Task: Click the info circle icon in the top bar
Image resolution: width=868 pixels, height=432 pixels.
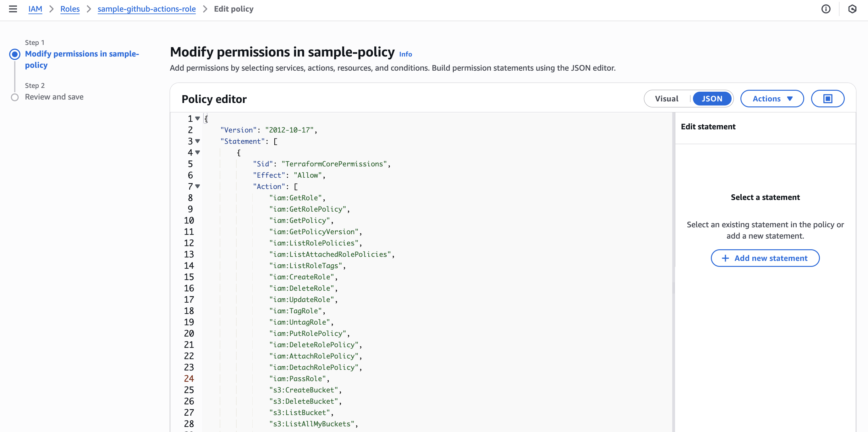Action: (x=826, y=9)
